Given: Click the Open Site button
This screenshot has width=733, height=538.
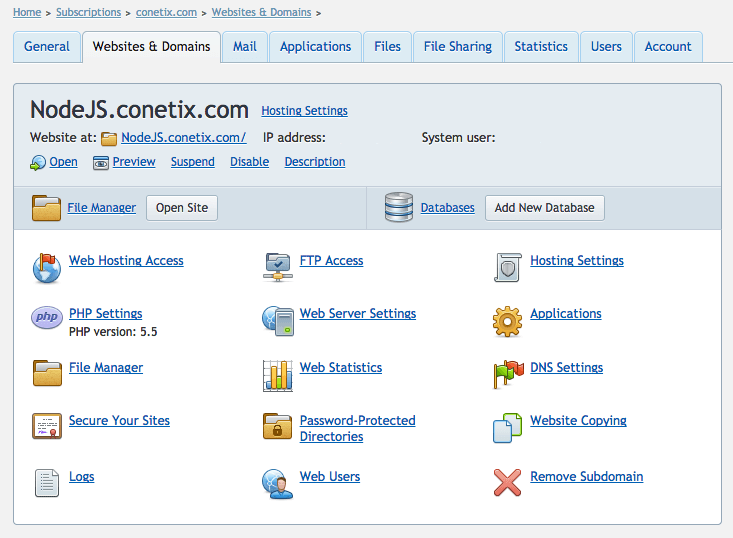Looking at the screenshot, I should [x=182, y=208].
